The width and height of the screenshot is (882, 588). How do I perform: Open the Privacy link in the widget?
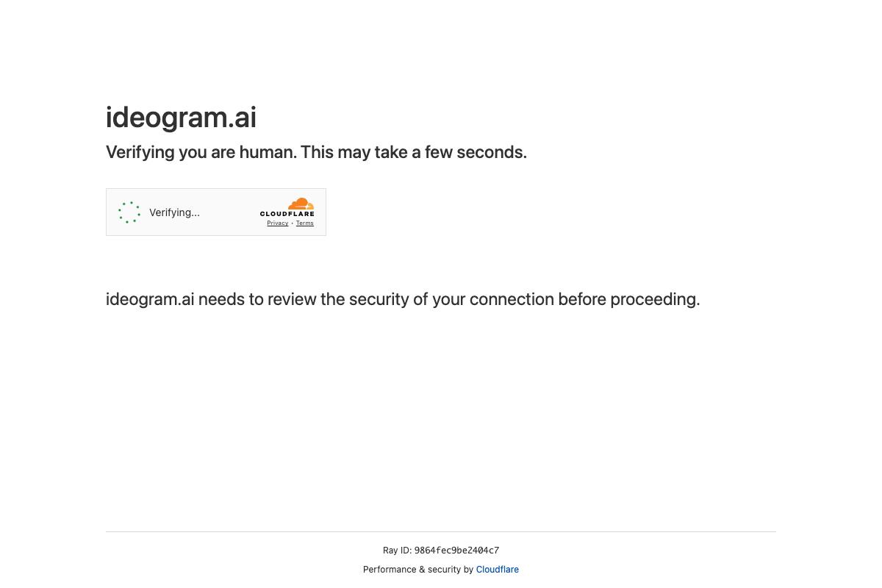click(278, 223)
